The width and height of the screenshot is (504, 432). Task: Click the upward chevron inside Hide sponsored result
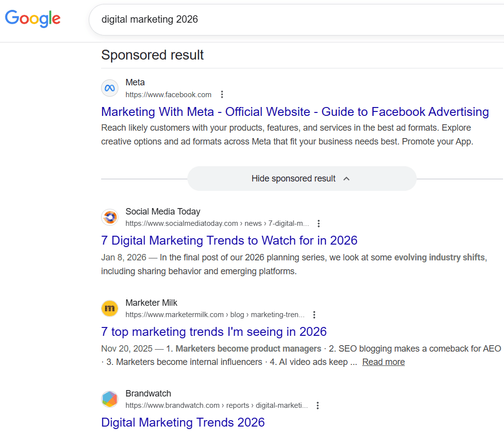[x=346, y=179]
